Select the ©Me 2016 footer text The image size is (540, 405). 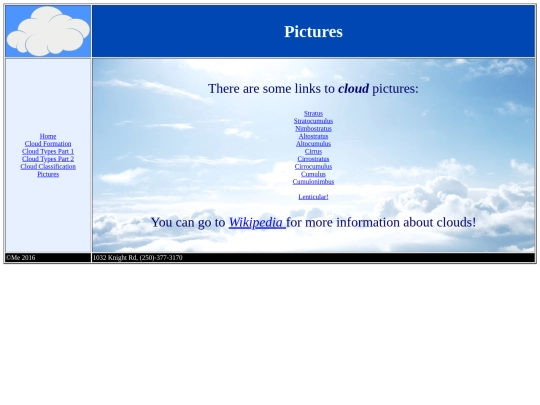pyautogui.click(x=21, y=258)
